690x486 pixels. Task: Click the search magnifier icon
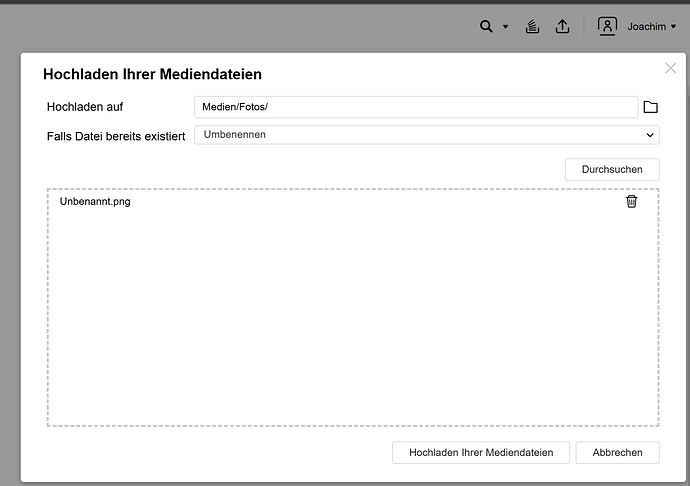tap(486, 27)
